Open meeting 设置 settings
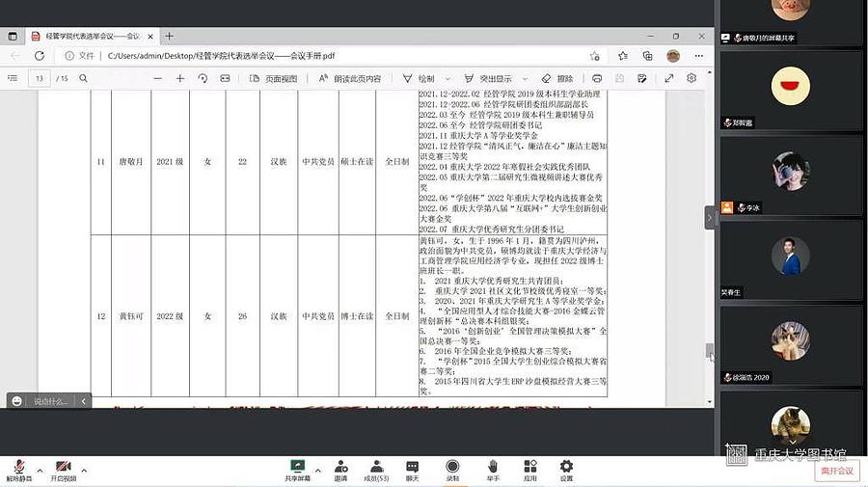 point(566,471)
